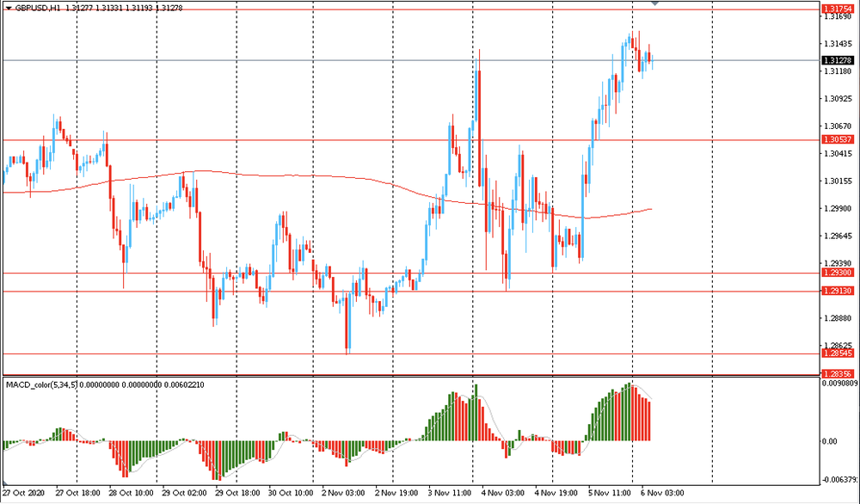Screen dimensions: 860x504
Task: Click the 30 Oct 10:00 time label
Action: (291, 493)
